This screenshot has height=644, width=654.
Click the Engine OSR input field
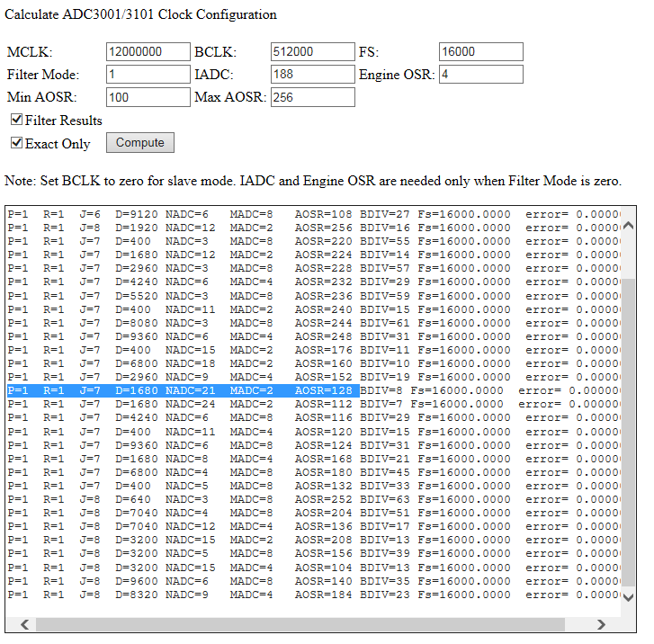click(x=481, y=75)
